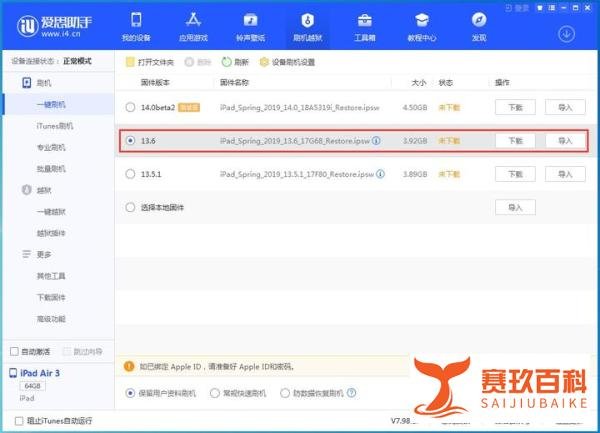
Task: Click the 固件版本 column header
Action: click(155, 82)
